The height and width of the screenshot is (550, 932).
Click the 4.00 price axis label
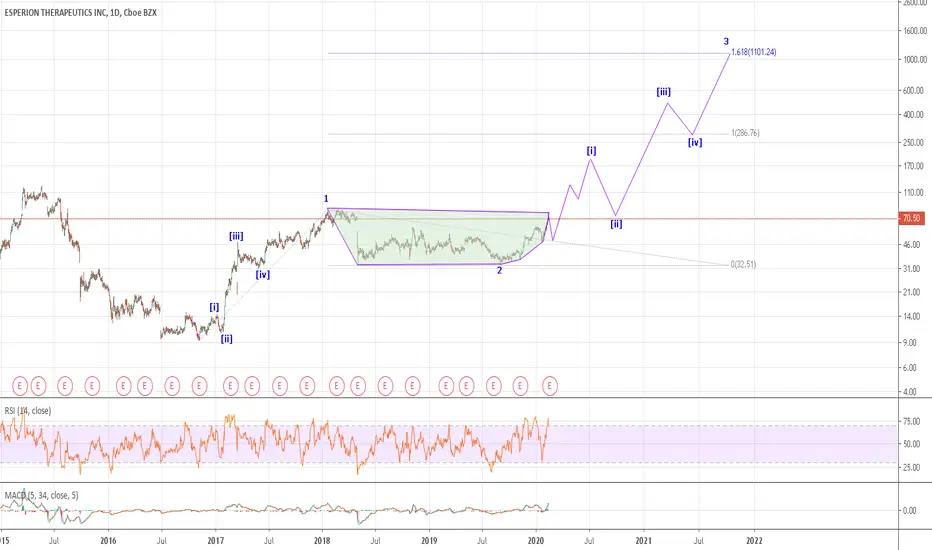[910, 392]
